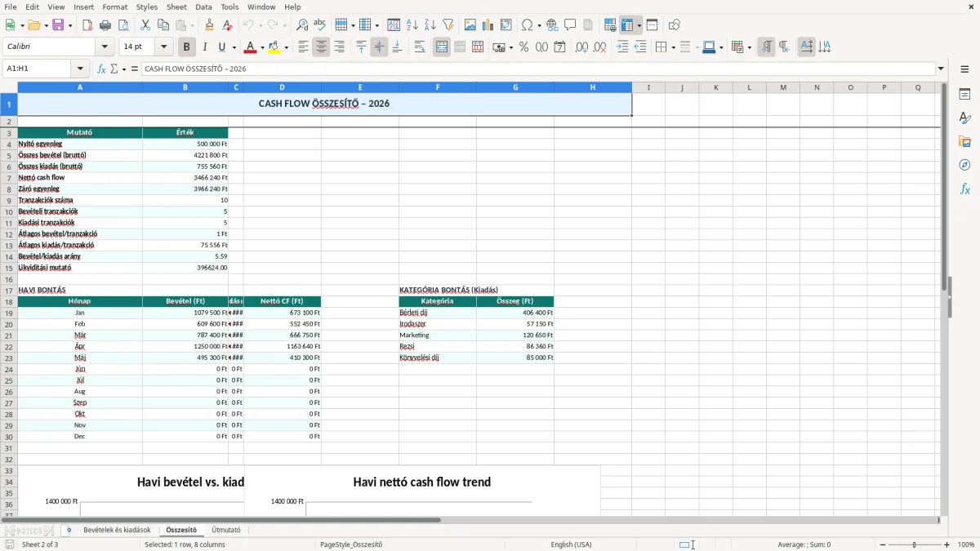This screenshot has height=551, width=980.
Task: Run the spelling check
Action: [320, 25]
